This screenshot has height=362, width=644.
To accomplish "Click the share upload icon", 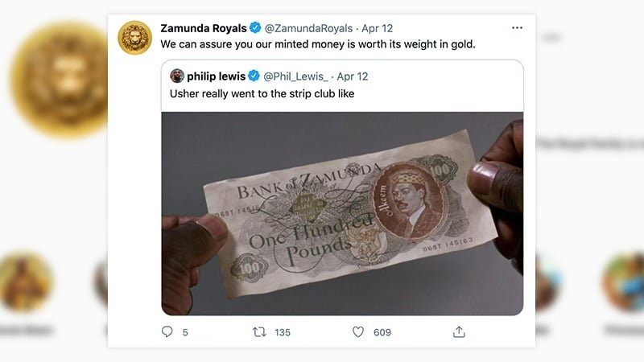I will [x=459, y=331].
